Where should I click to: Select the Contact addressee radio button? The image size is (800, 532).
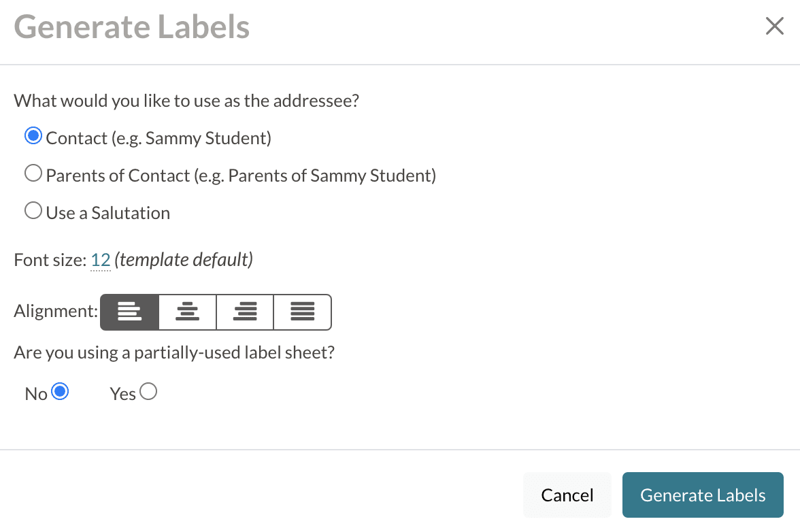pos(33,136)
